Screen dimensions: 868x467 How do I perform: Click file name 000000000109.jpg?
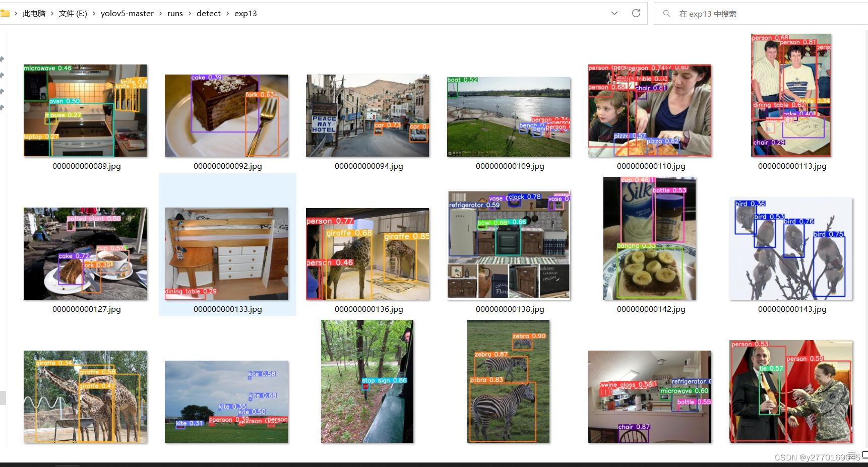[510, 166]
